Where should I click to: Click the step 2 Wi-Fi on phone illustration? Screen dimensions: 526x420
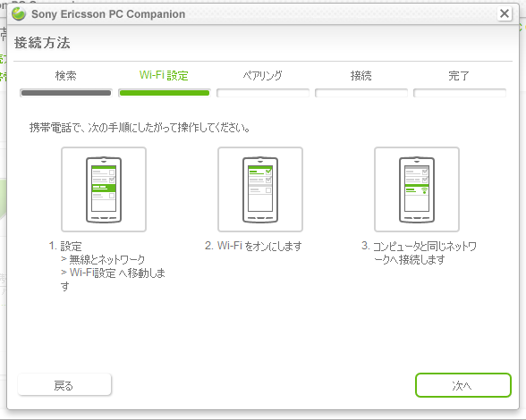point(260,189)
